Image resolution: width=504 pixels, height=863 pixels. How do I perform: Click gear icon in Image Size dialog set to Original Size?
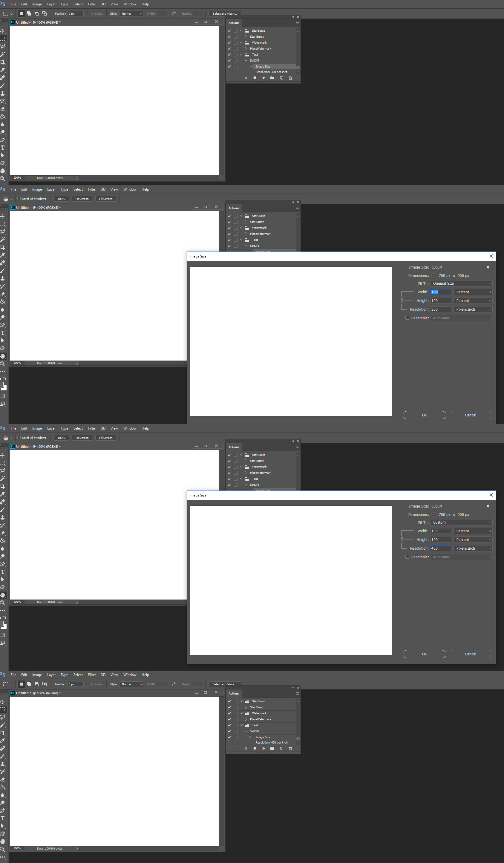pyautogui.click(x=488, y=267)
